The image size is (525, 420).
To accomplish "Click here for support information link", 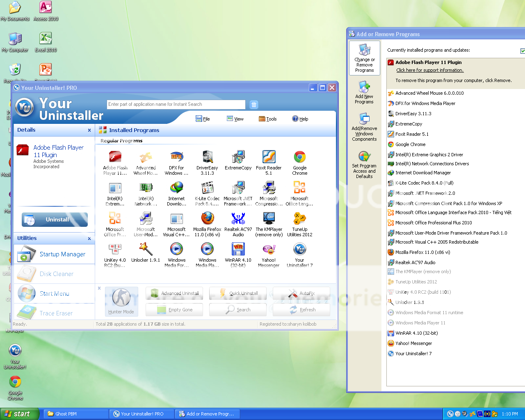I will [430, 71].
